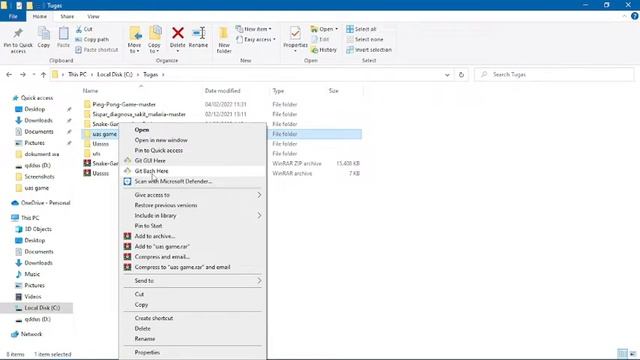The height and width of the screenshot is (360, 640).
Task: Select OneDrive - Personal in sidebar
Action: tap(45, 203)
